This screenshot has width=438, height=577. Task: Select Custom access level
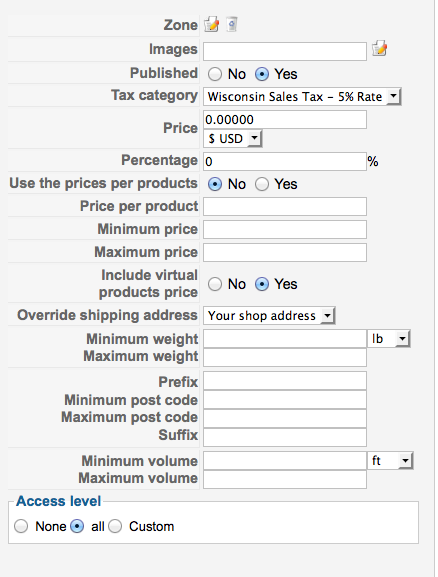[x=115, y=526]
